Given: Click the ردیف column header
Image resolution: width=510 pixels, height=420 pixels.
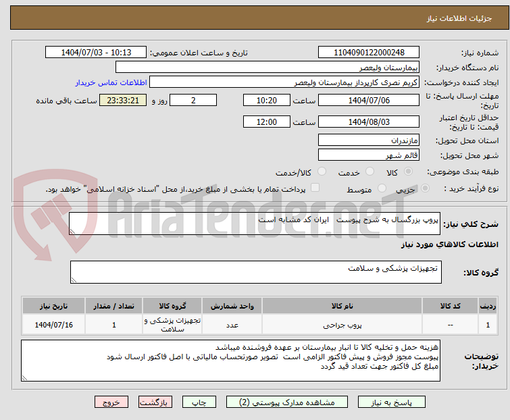Looking at the screenshot, I should tap(488, 306).
